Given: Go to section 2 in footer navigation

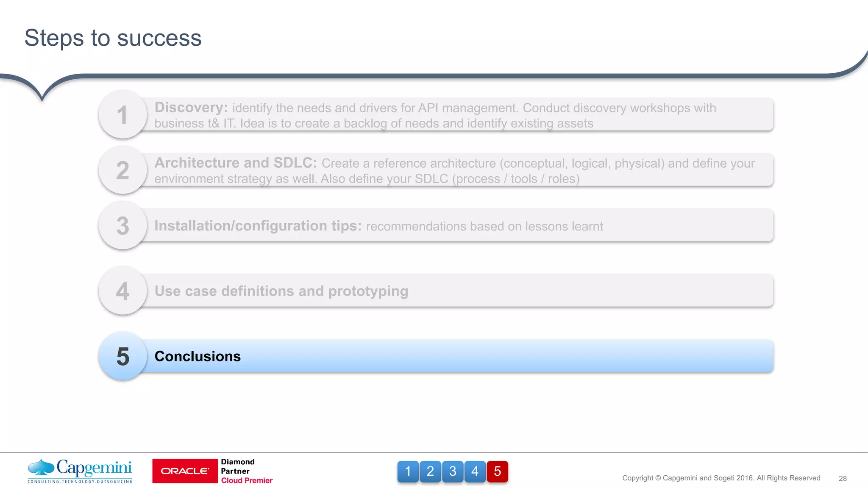Looking at the screenshot, I should [430, 471].
